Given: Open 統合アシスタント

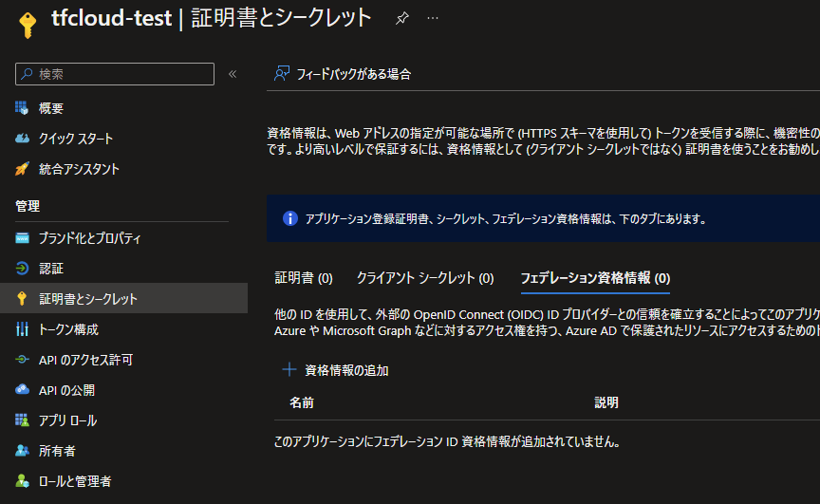Looking at the screenshot, I should (x=79, y=169).
